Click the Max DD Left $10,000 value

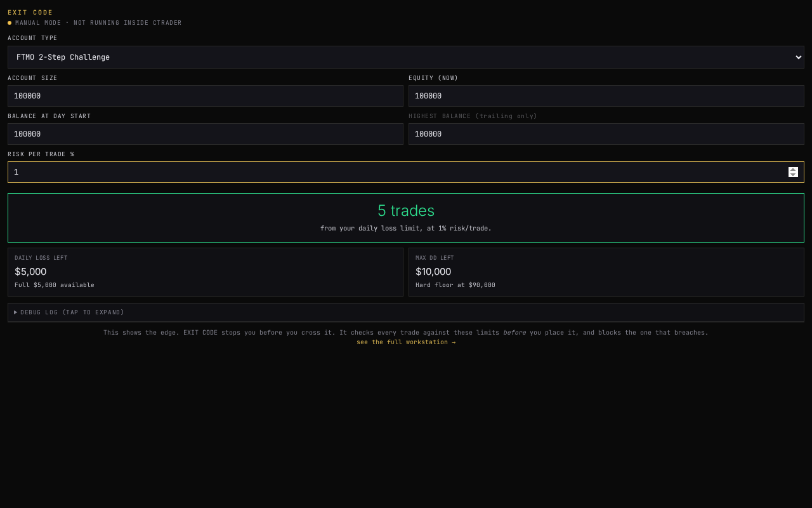[x=433, y=272]
